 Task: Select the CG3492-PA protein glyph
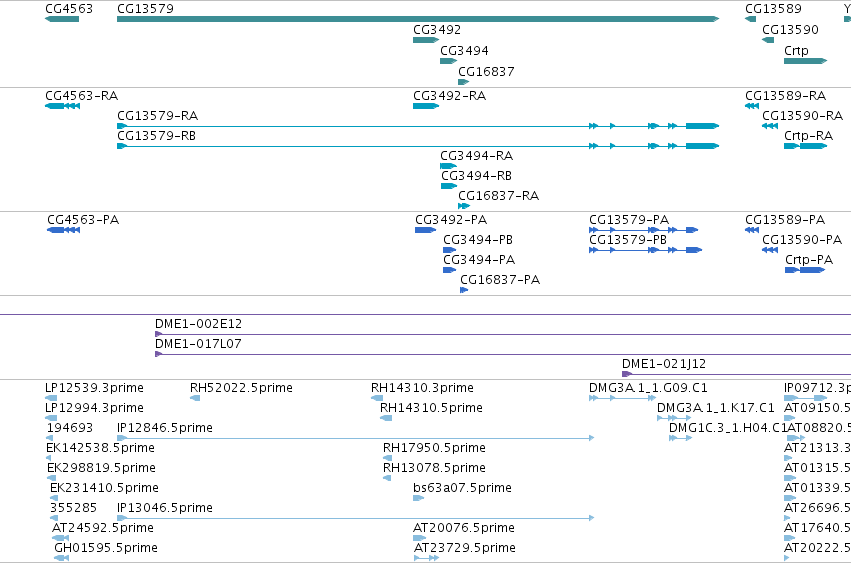pos(426,230)
